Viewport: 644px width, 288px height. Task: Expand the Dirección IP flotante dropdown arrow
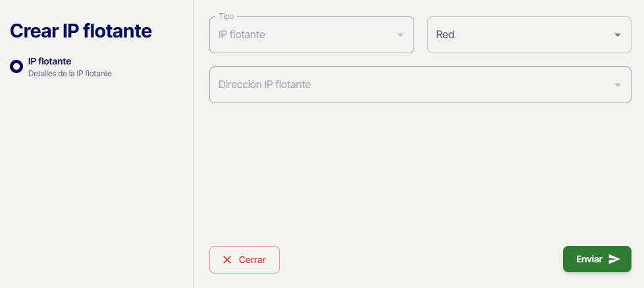coord(617,85)
